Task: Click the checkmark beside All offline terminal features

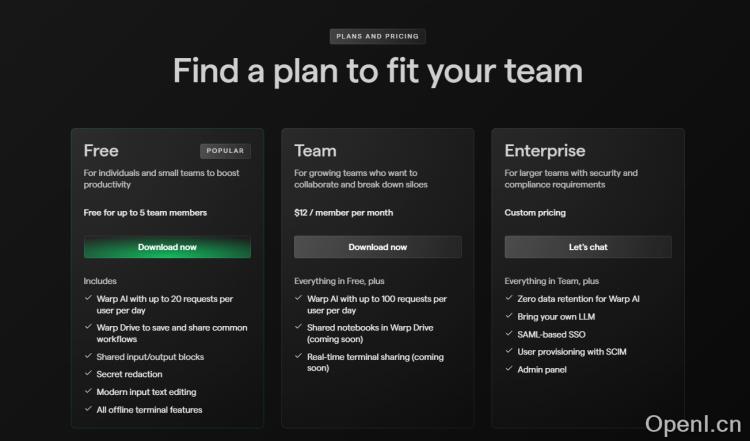Action: [x=88, y=410]
